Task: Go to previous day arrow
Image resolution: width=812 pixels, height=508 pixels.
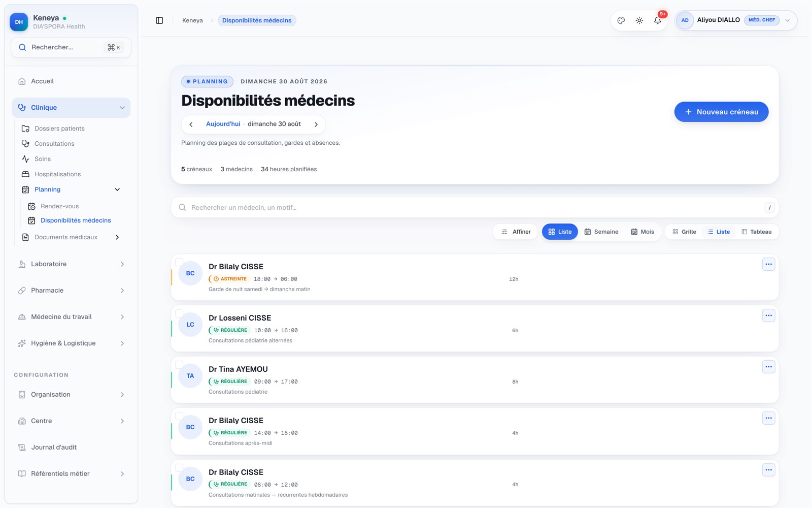Action: tap(191, 124)
